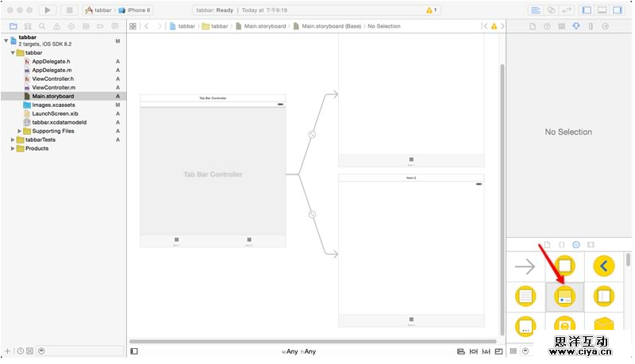Toggle the Debug area visibility
This screenshot has height=364, width=635.
point(602,10)
